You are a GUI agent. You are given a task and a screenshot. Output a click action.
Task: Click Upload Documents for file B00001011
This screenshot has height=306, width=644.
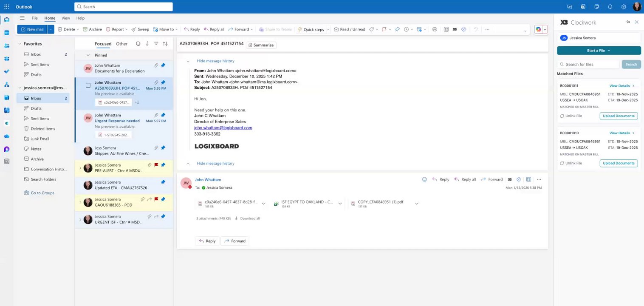pyautogui.click(x=619, y=116)
